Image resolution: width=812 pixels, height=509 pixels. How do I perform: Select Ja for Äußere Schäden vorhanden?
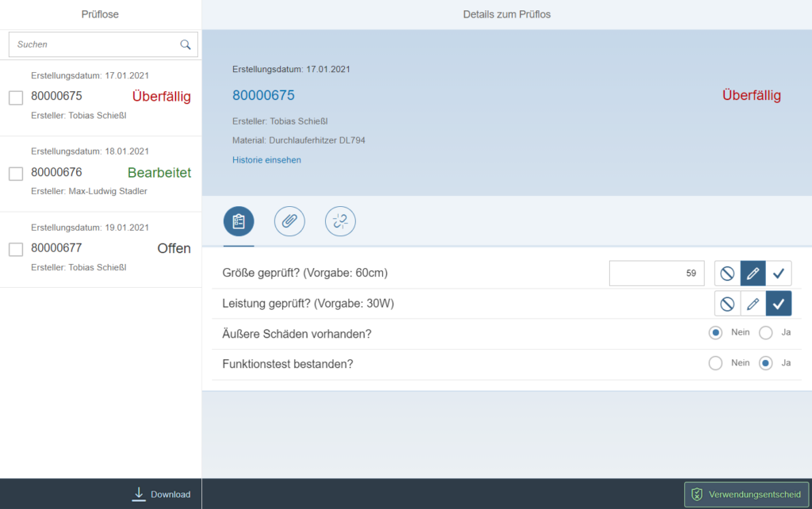[x=766, y=333]
